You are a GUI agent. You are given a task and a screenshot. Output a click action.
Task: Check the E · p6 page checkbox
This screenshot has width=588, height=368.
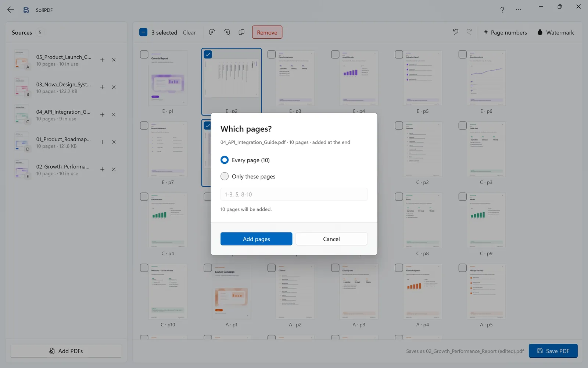(463, 54)
